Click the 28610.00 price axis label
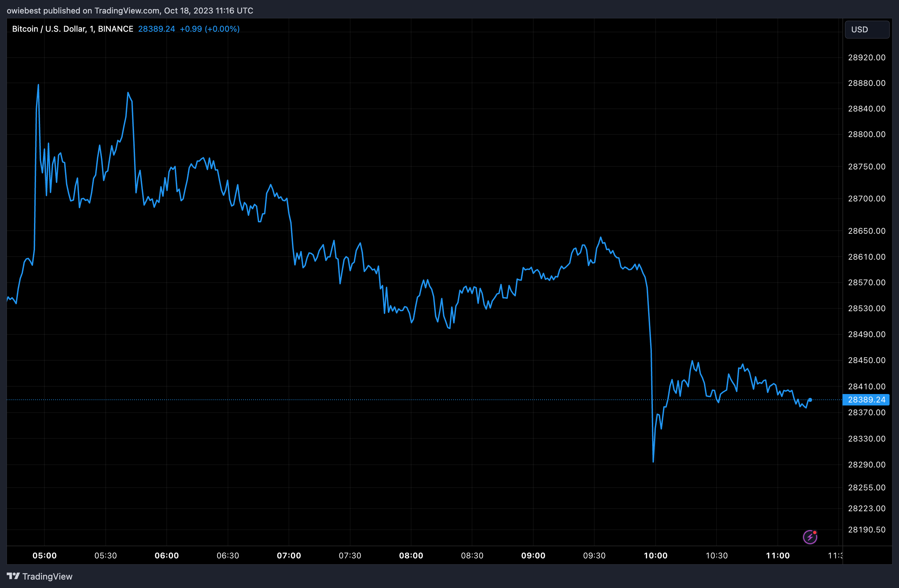The width and height of the screenshot is (899, 588). [x=867, y=257]
